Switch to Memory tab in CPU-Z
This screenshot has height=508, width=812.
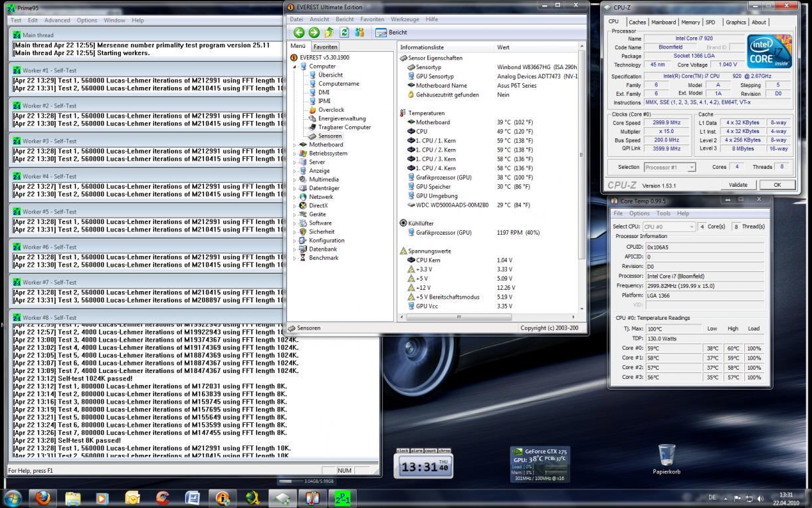tap(690, 22)
